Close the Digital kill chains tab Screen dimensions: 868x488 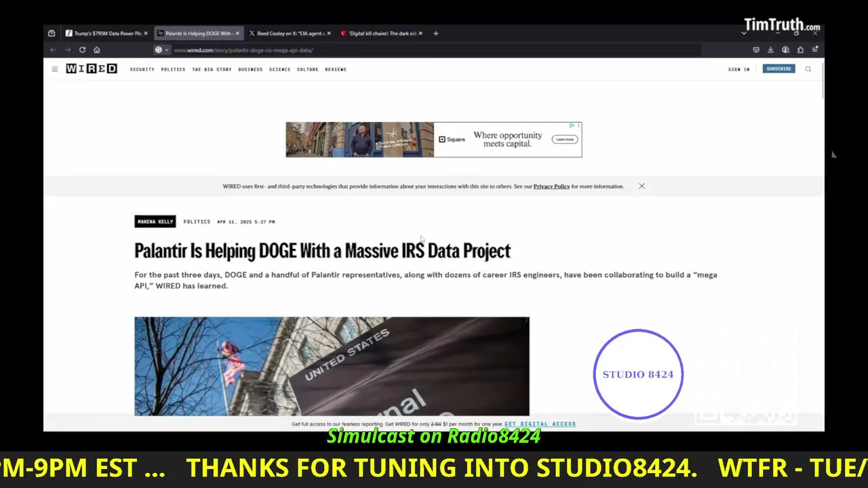[x=420, y=33]
